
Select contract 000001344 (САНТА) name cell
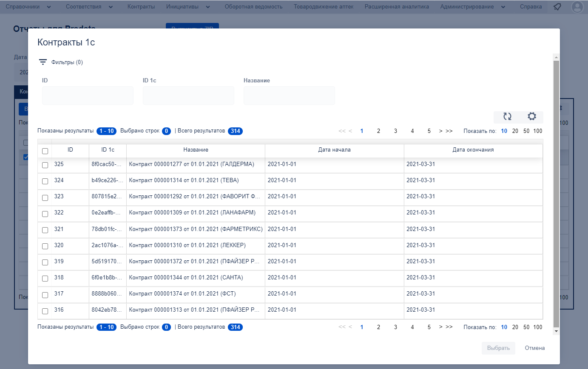click(x=196, y=278)
